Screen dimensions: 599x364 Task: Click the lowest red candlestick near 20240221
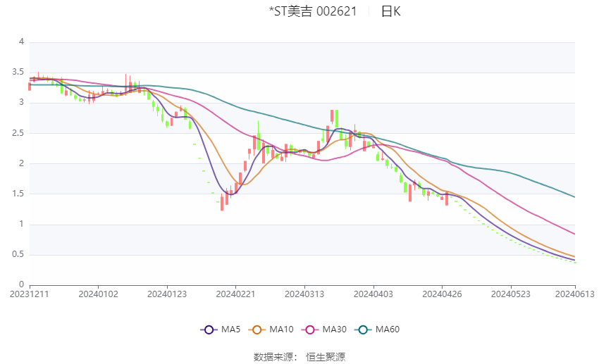click(x=222, y=203)
